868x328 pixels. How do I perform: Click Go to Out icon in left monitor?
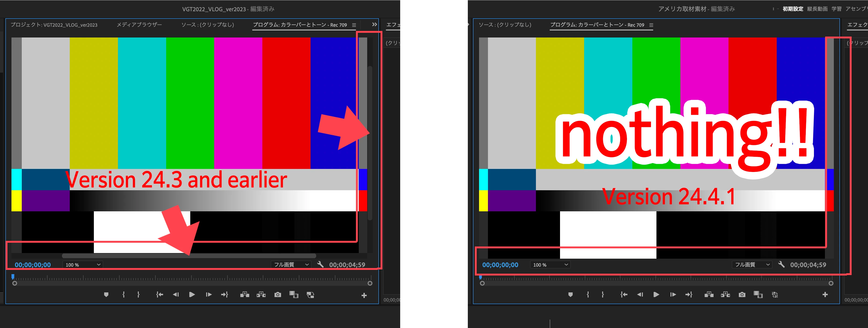tap(224, 294)
